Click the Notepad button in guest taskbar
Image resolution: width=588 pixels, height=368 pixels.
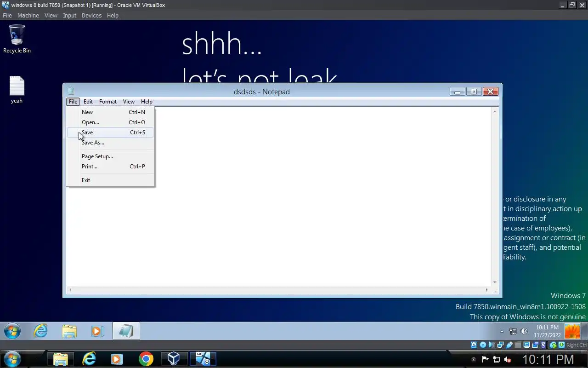point(126,331)
